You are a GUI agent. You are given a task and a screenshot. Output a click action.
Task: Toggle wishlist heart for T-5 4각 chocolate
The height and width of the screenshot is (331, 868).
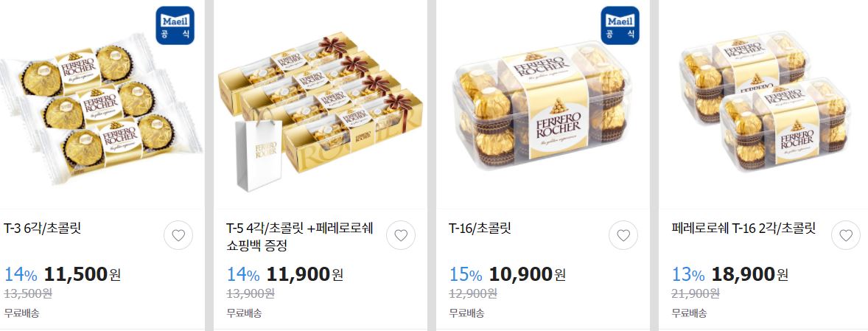[401, 235]
